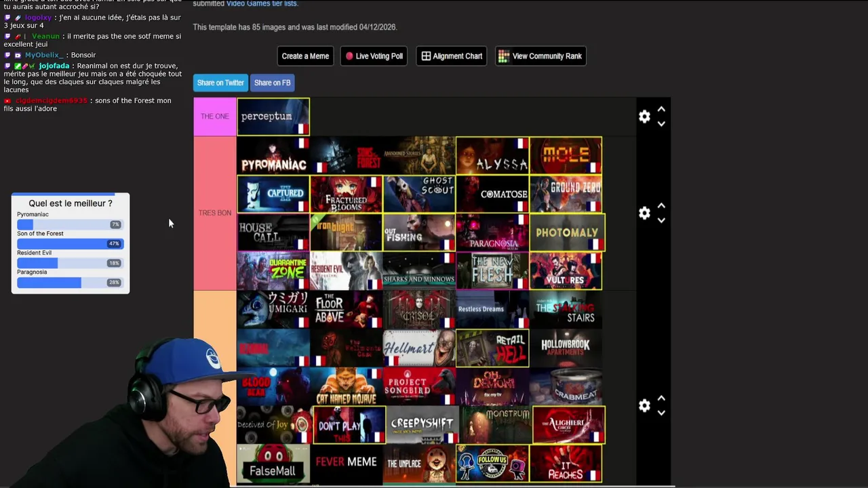This screenshot has height=488, width=868.
Task: Pick the Hellmart tile
Action: pyautogui.click(x=420, y=348)
